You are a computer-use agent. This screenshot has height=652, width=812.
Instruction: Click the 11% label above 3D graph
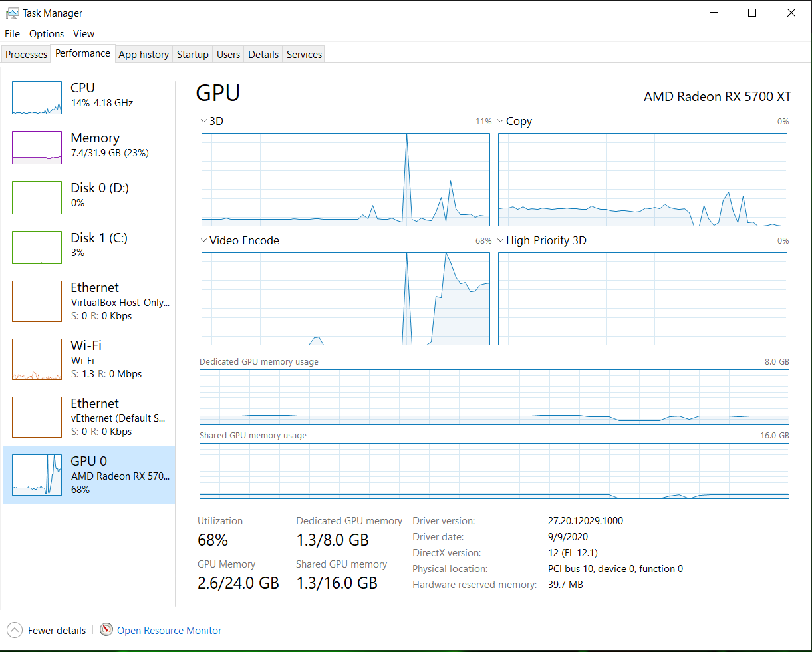(x=483, y=122)
